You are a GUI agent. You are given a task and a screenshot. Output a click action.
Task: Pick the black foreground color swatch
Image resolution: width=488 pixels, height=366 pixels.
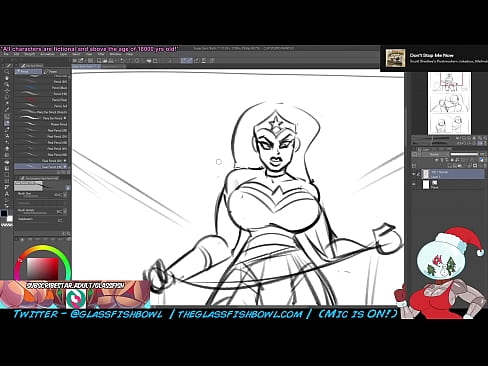[4, 213]
